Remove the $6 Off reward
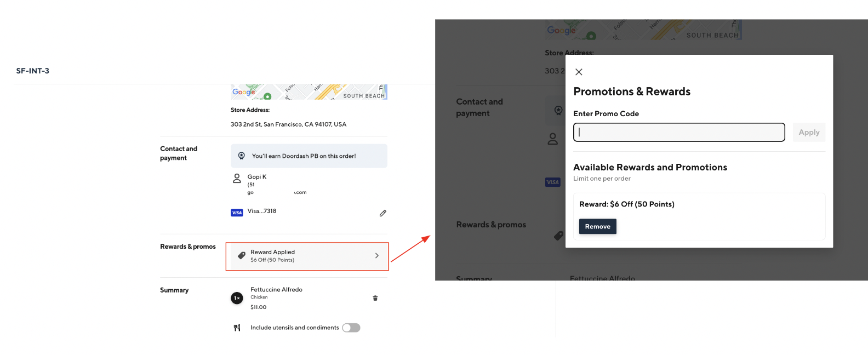The width and height of the screenshot is (868, 355). [597, 226]
